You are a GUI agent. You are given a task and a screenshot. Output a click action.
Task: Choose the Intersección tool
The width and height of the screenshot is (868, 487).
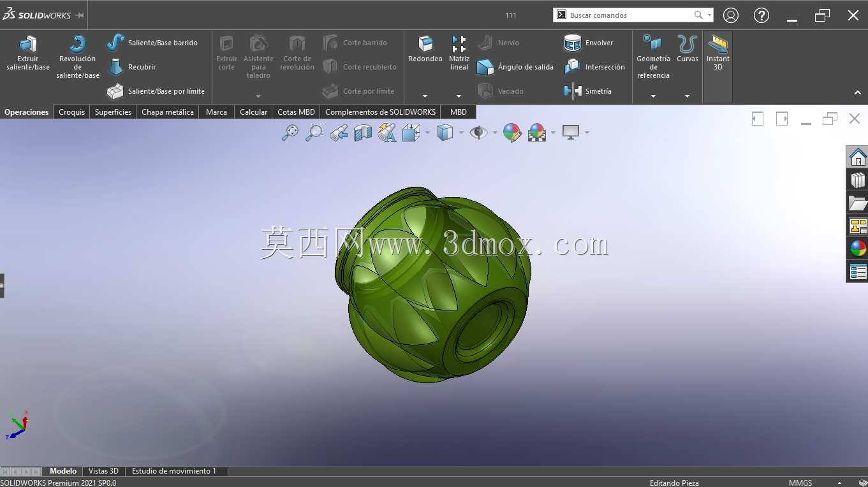coord(594,67)
